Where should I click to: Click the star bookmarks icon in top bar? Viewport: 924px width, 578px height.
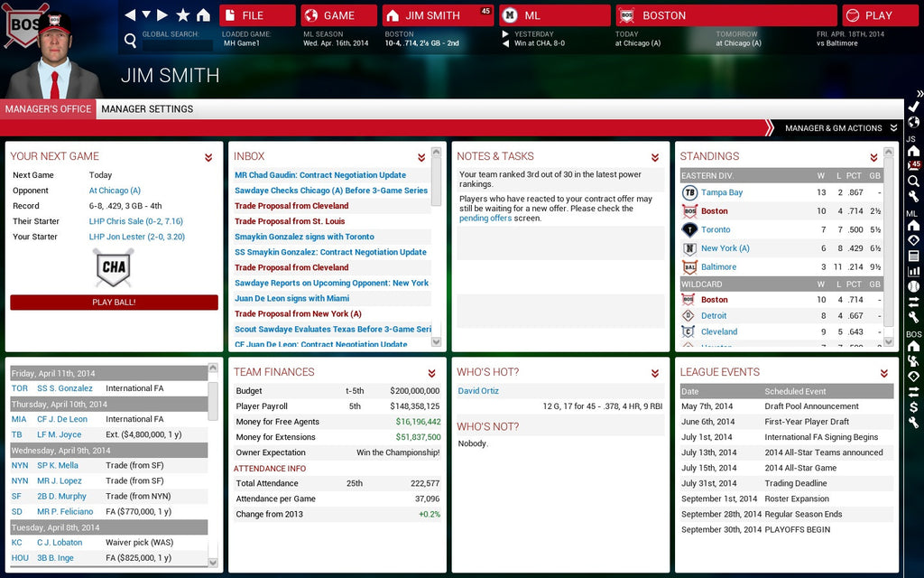tap(183, 15)
